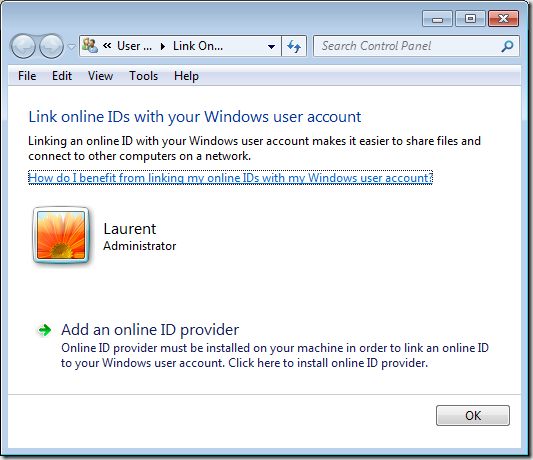Click the Forward navigation arrow button
The width and height of the screenshot is (533, 460).
click(x=51, y=46)
